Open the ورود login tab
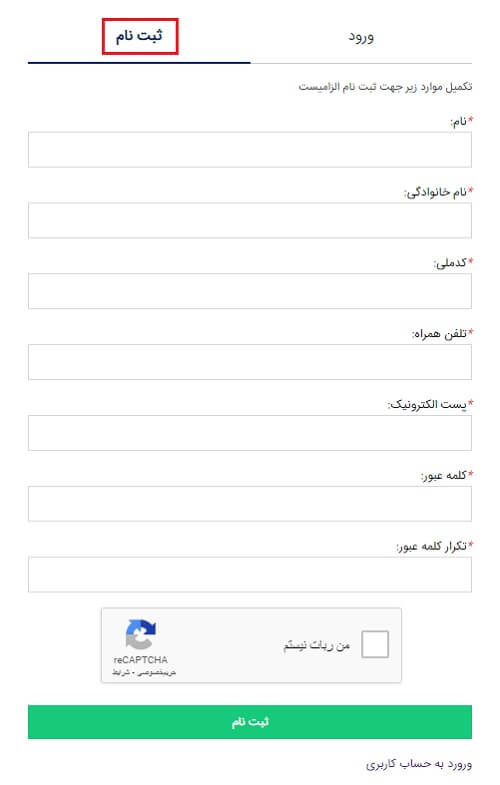 pyautogui.click(x=361, y=37)
